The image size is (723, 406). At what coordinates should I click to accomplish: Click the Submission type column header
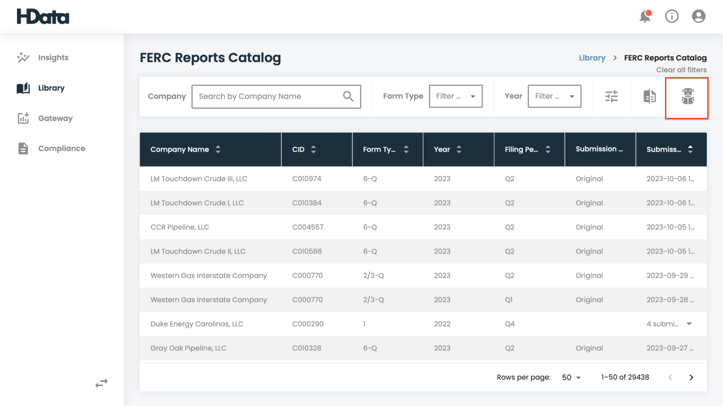[599, 149]
